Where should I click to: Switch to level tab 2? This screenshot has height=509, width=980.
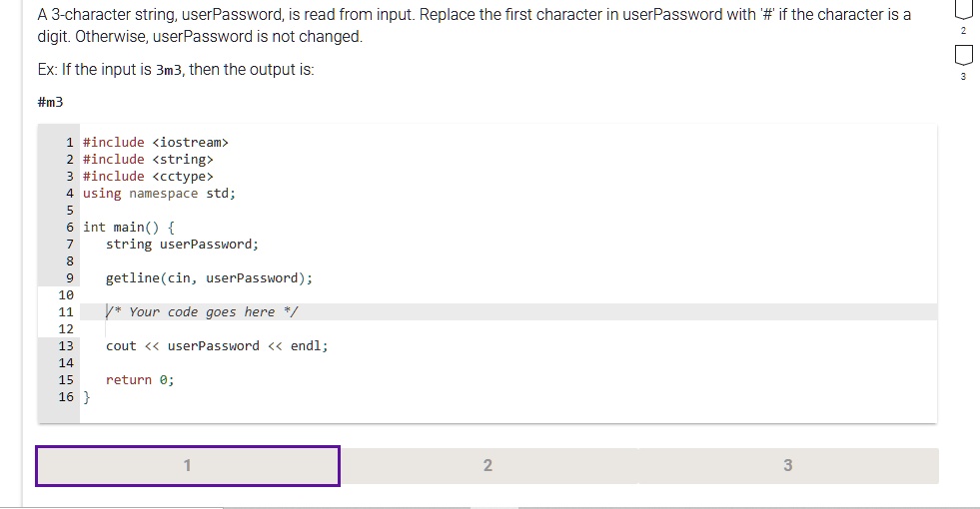[488, 466]
